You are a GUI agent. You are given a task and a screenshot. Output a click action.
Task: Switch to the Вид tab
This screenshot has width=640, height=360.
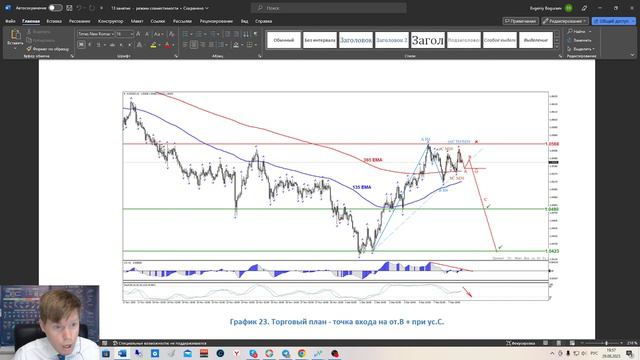244,21
